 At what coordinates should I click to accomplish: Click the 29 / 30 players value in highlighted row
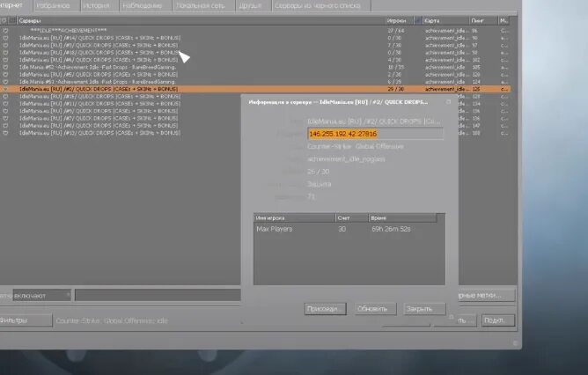click(x=395, y=89)
